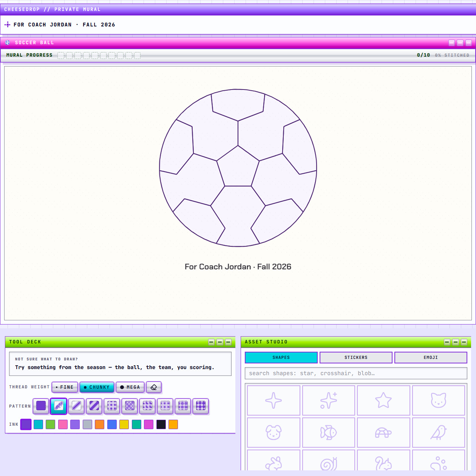
Task: Pick the fish shape
Action: (x=329, y=433)
